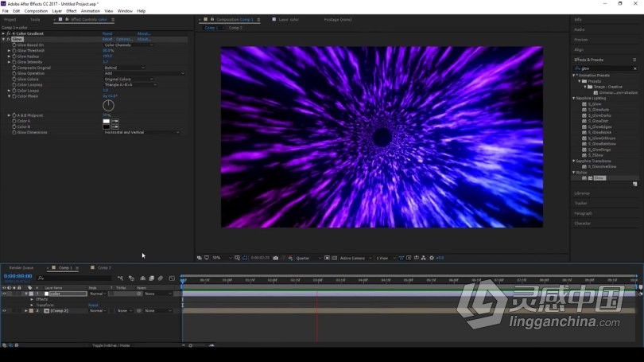This screenshot has width=644, height=362.
Task: Switch to Render Queue tab
Action: pos(21,268)
